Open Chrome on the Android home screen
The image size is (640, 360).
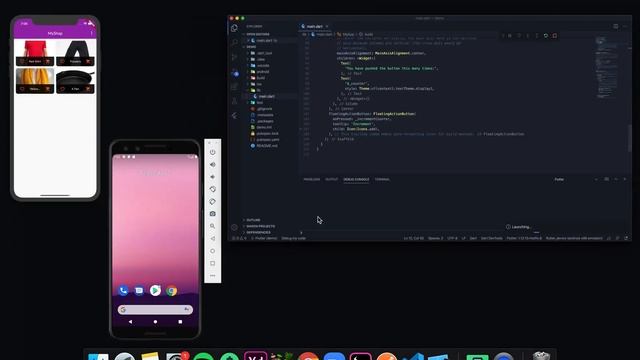coord(172,290)
